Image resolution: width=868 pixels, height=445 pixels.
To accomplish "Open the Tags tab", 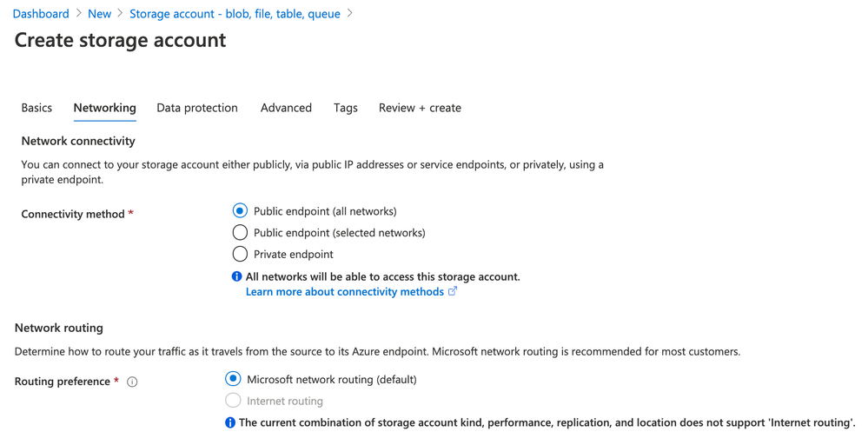I will 346,108.
